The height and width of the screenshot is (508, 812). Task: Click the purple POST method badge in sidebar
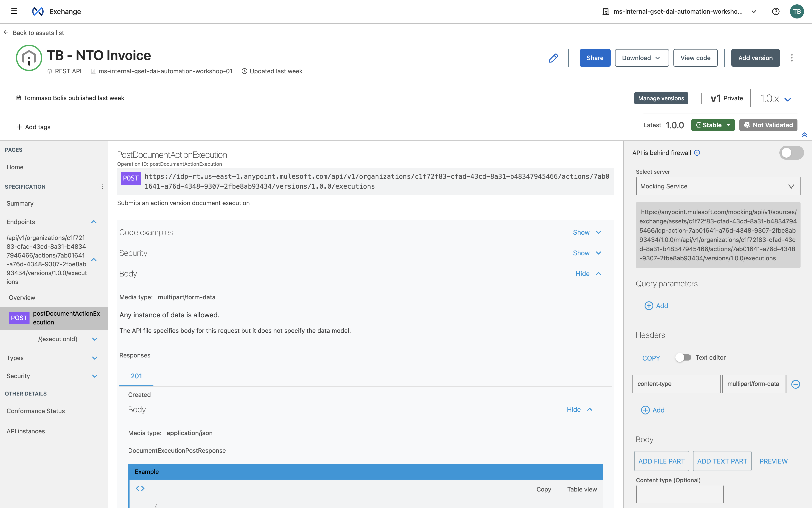19,318
